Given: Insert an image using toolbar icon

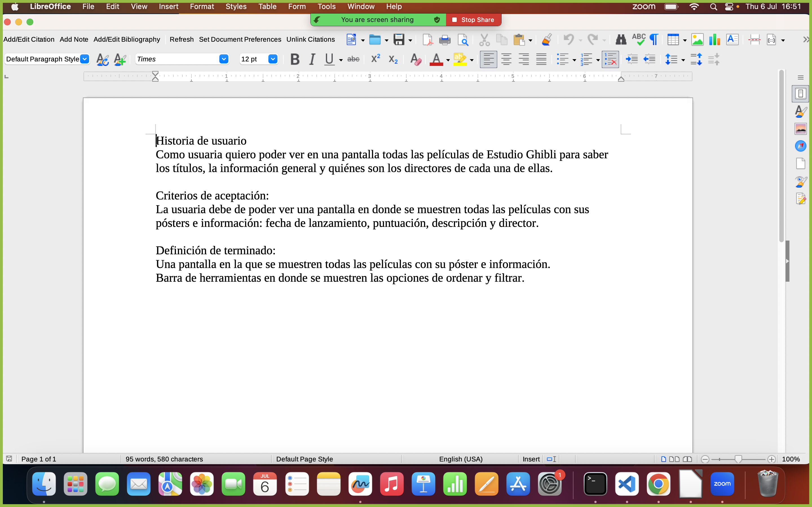Looking at the screenshot, I should tap(697, 40).
